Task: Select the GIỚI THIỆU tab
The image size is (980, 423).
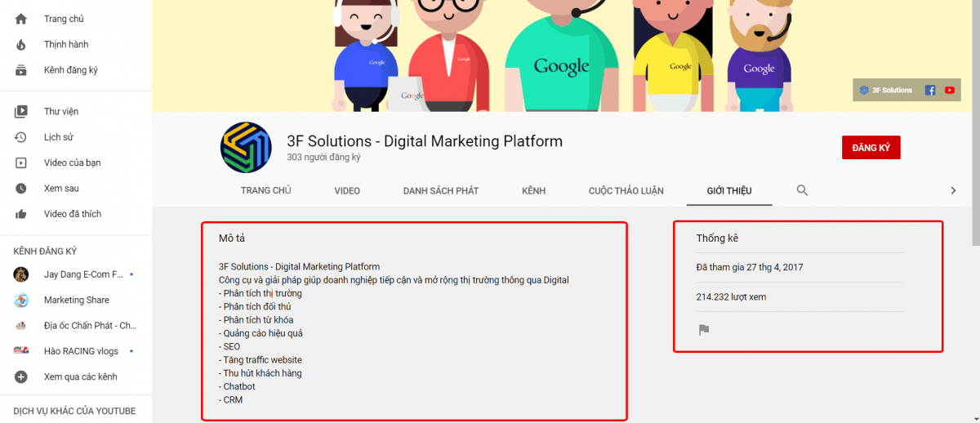Action: (729, 190)
